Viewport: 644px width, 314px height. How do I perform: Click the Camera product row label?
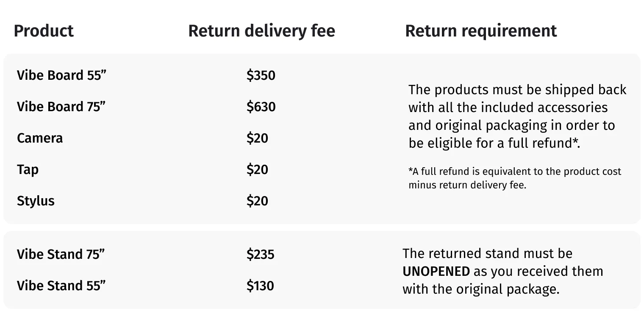tap(40, 138)
